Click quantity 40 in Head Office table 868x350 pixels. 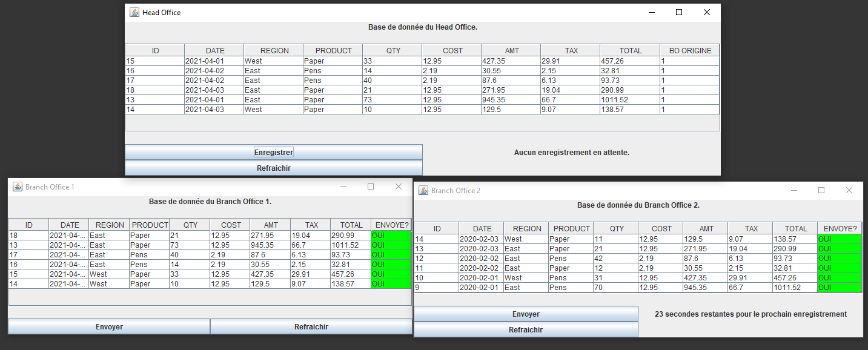tap(393, 81)
